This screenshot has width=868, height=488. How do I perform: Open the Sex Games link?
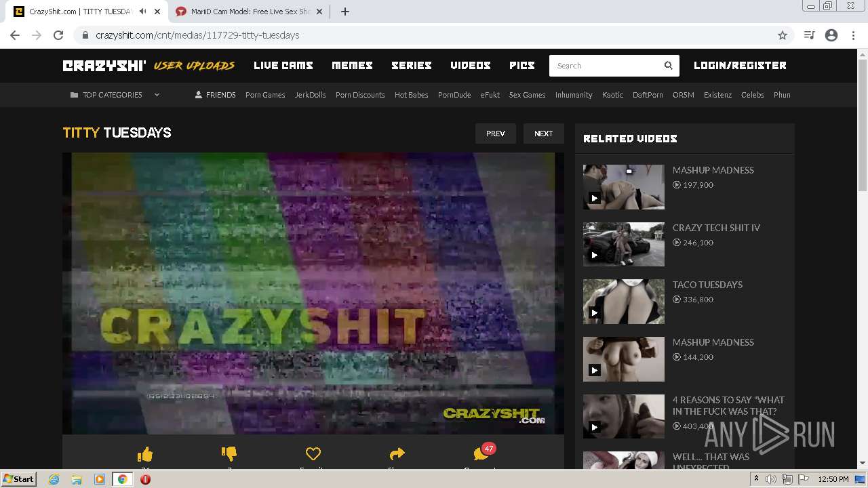click(x=528, y=95)
